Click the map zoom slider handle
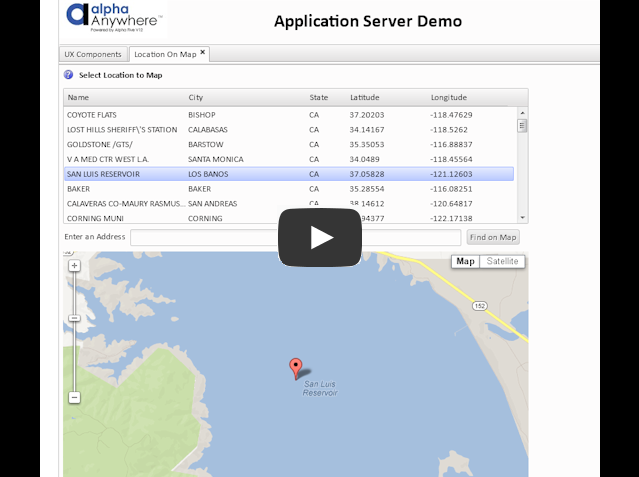Screen dimensions: 639x477 [74, 318]
